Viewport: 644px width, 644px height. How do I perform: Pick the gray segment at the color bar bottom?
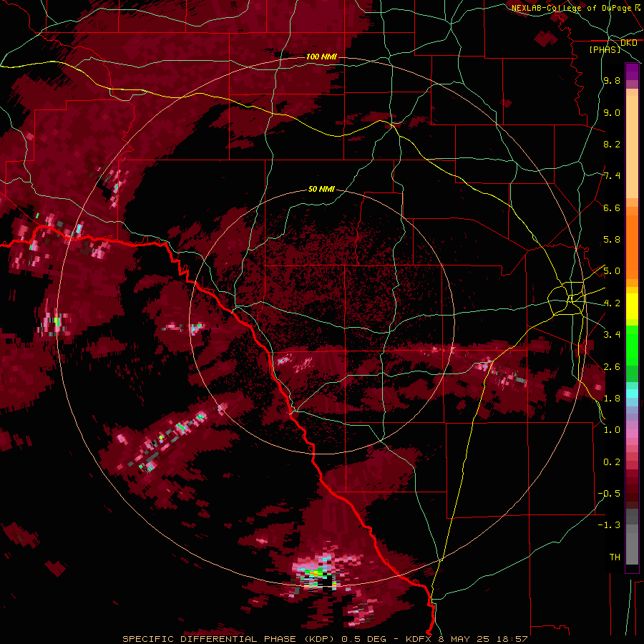(632, 546)
